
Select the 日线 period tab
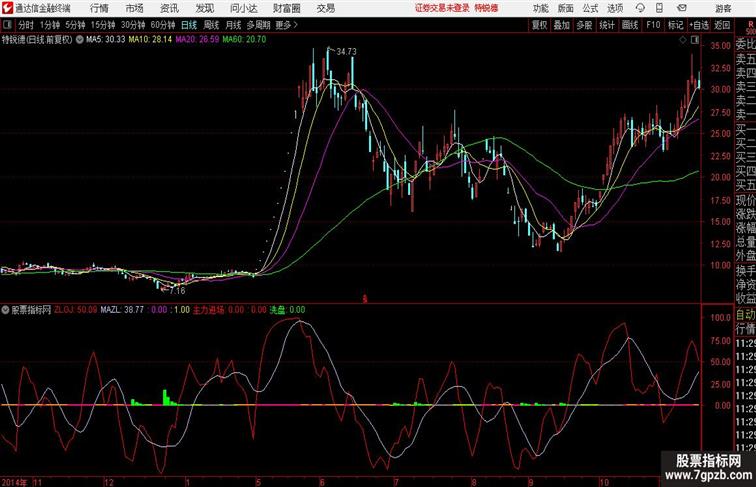point(189,25)
